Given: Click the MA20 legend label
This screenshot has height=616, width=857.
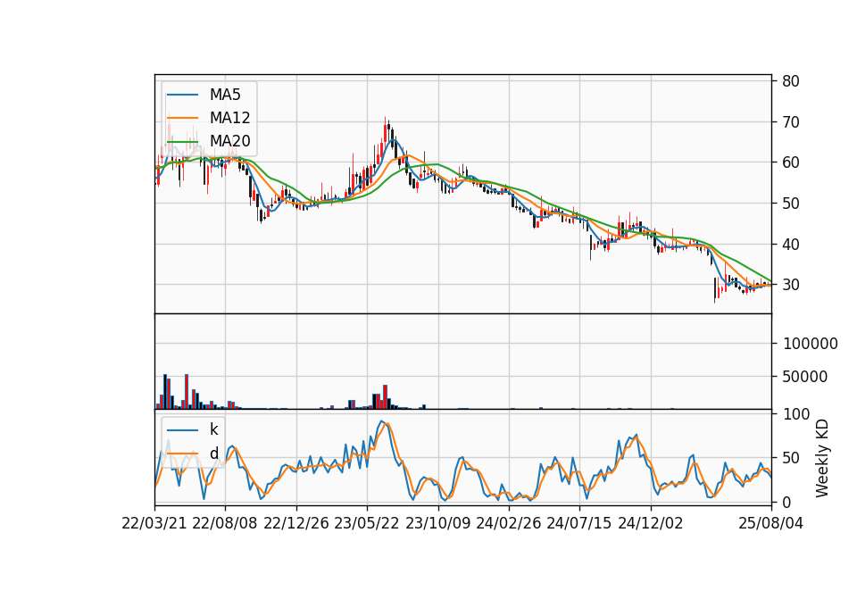Looking at the screenshot, I should click(229, 141).
